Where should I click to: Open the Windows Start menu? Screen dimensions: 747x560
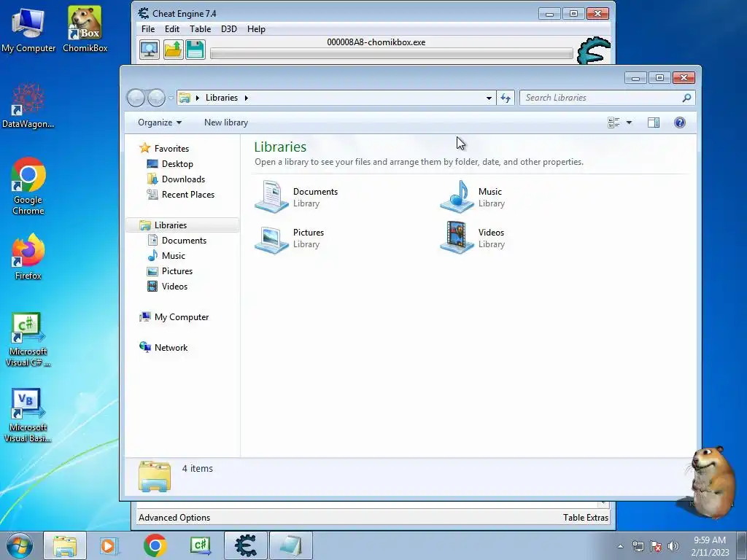coord(20,546)
